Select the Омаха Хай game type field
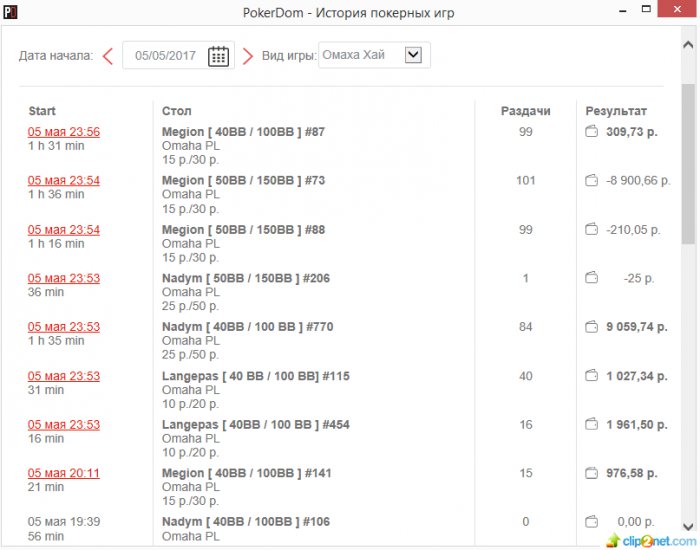The image size is (700, 550). tap(374, 55)
